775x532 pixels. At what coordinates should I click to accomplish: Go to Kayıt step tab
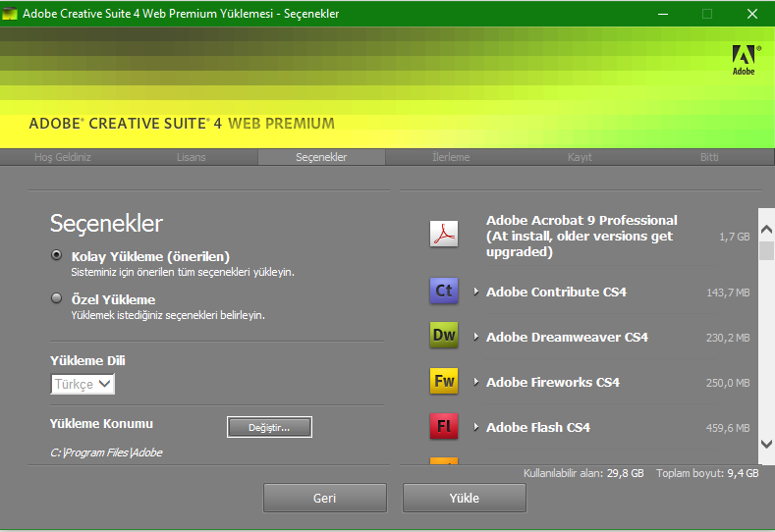click(580, 157)
